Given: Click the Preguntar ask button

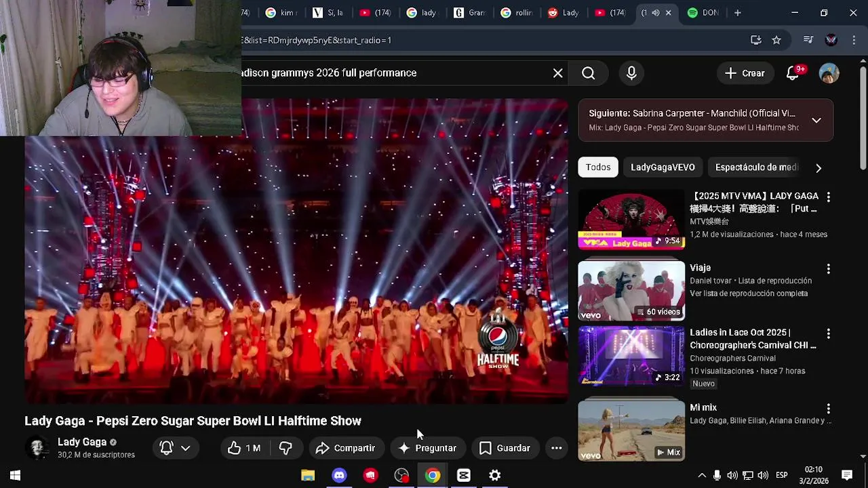Looking at the screenshot, I should (427, 448).
